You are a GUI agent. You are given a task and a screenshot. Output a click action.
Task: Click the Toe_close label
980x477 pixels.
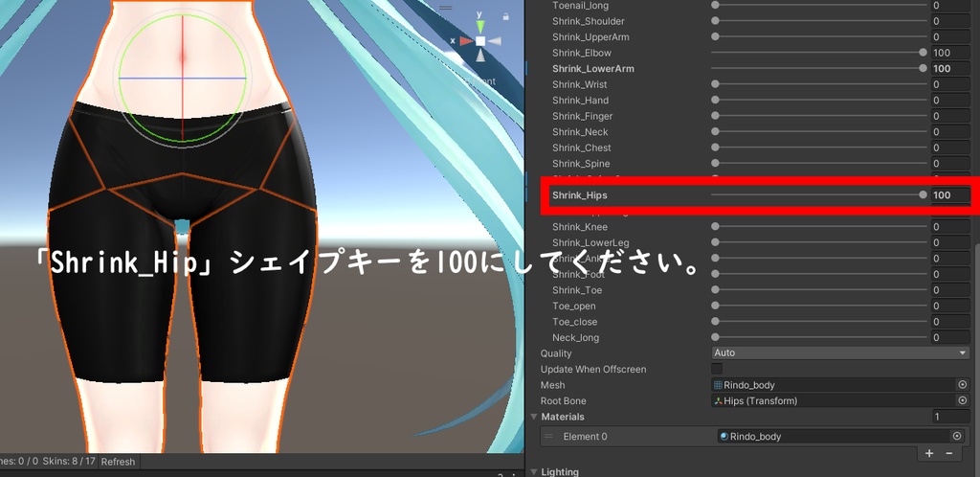pyautogui.click(x=574, y=322)
